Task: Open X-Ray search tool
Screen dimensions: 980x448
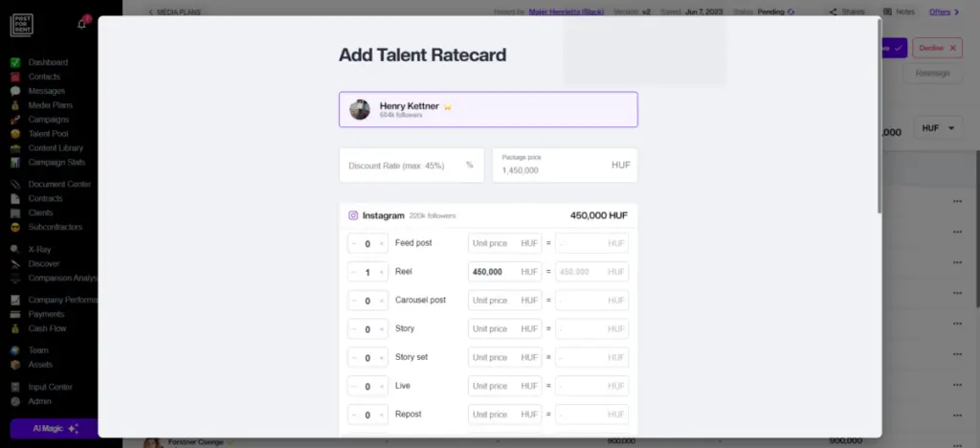Action: [x=39, y=249]
